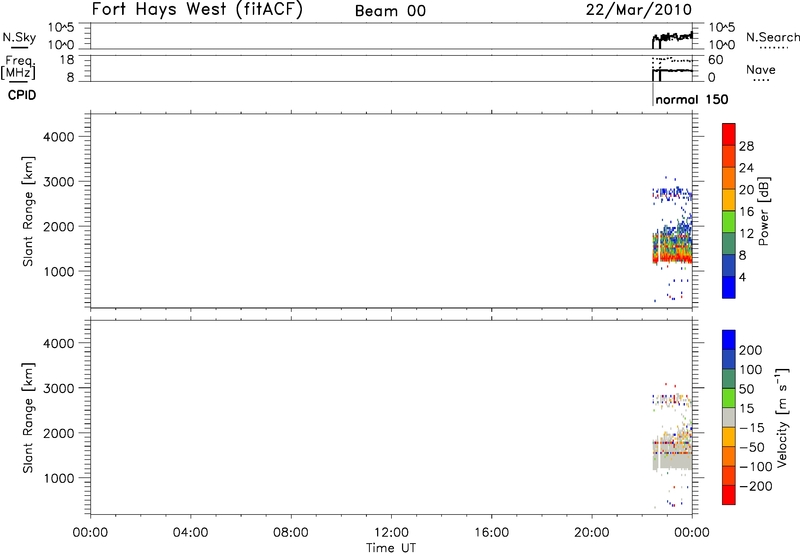Click the normal 150 CPID text
Image resolution: width=800 pixels, height=554 pixels.
692,99
